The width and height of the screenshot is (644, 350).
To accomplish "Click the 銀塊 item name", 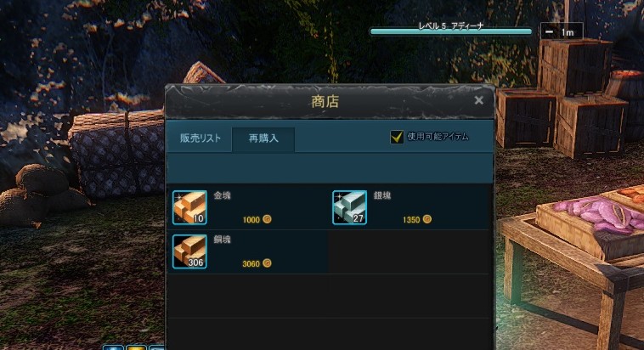I will click(382, 195).
